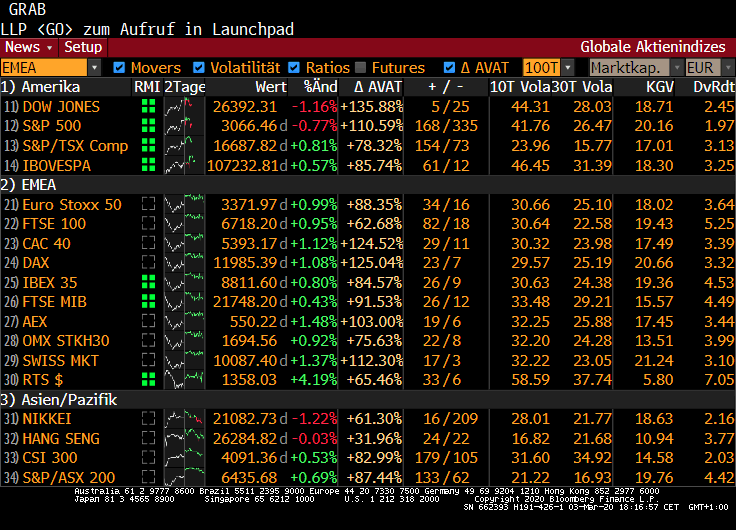Open the News menu
736x530 pixels.
(x=29, y=47)
